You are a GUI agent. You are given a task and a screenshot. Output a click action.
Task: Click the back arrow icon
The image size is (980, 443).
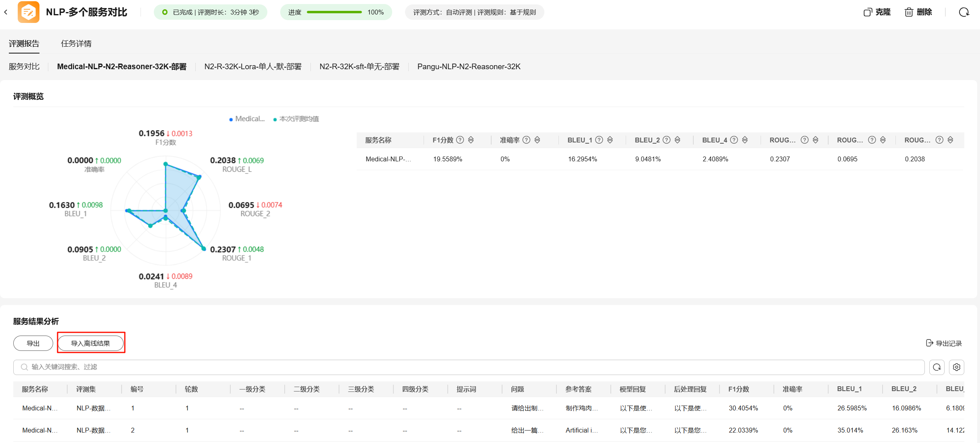[x=6, y=12]
